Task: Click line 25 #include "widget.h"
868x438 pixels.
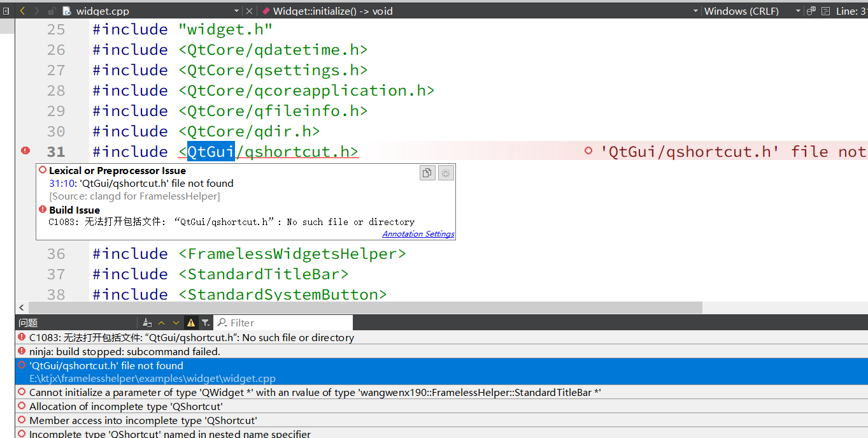Action: click(182, 29)
